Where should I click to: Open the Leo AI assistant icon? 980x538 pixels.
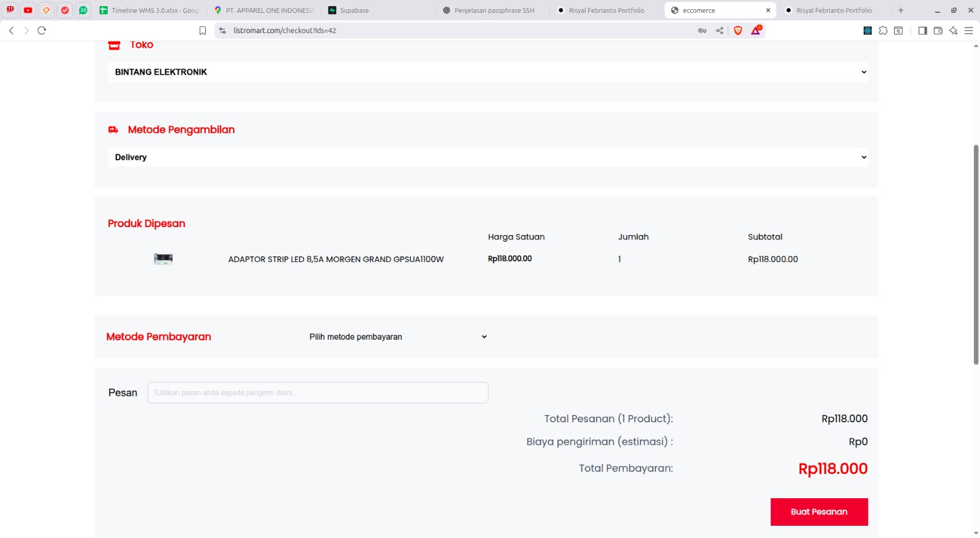[953, 31]
